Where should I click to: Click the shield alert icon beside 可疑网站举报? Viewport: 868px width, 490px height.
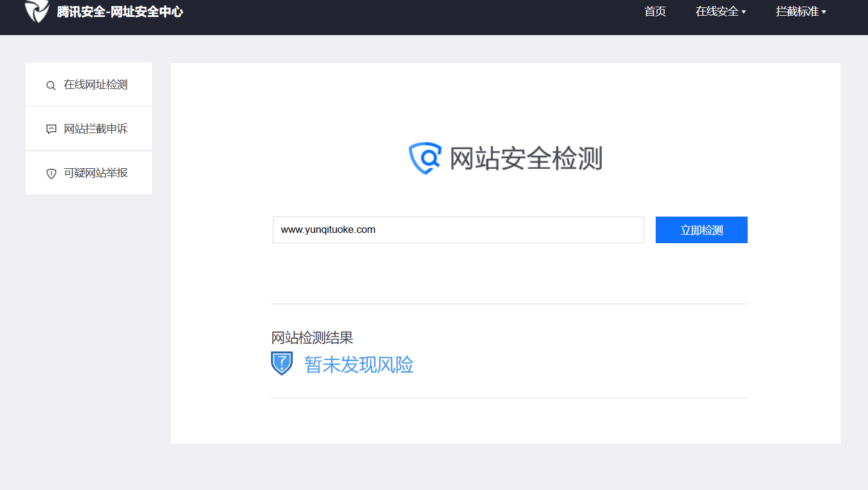[x=51, y=174]
